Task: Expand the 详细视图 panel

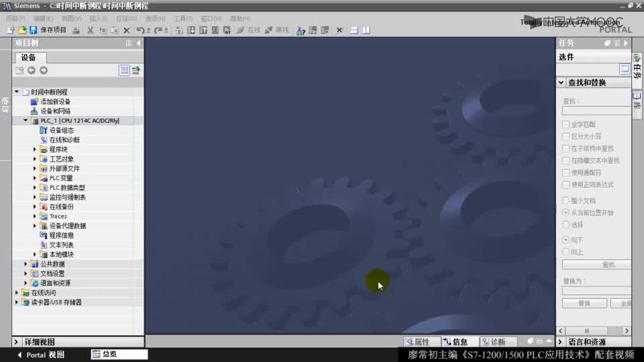Action: [16, 342]
